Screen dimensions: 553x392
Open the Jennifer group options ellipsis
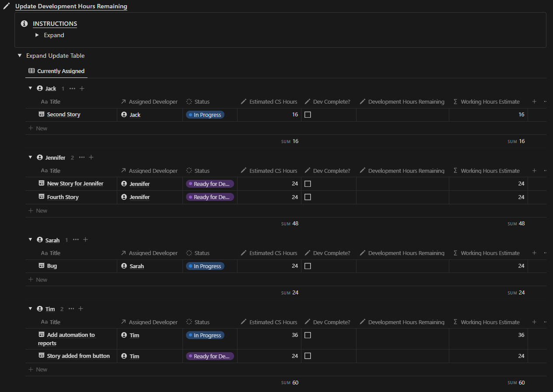[x=82, y=157]
